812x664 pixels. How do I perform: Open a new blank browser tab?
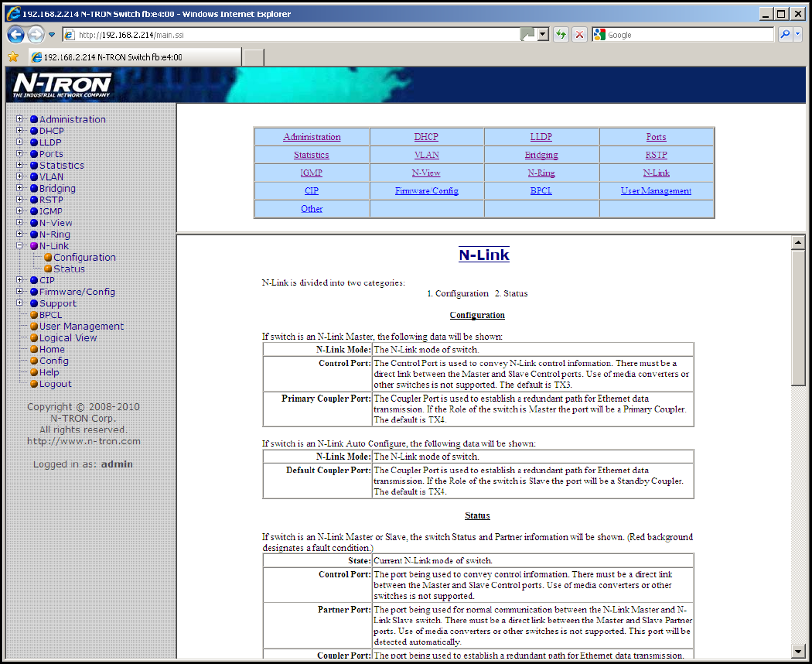click(x=254, y=57)
